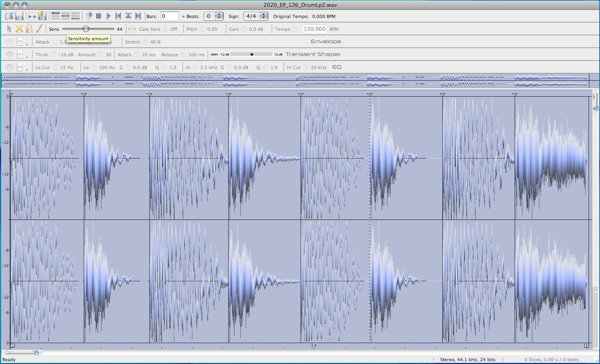The width and height of the screenshot is (600, 364).
Task: Show the first effects panel layout icon
Action: pos(56,16)
